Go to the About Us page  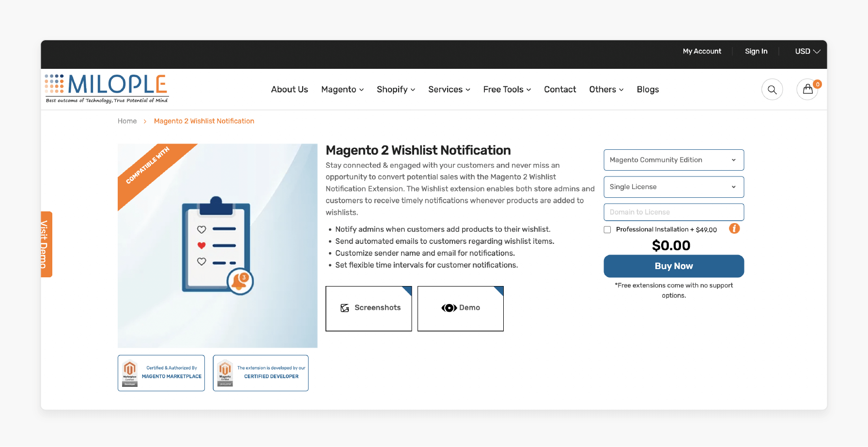point(290,90)
